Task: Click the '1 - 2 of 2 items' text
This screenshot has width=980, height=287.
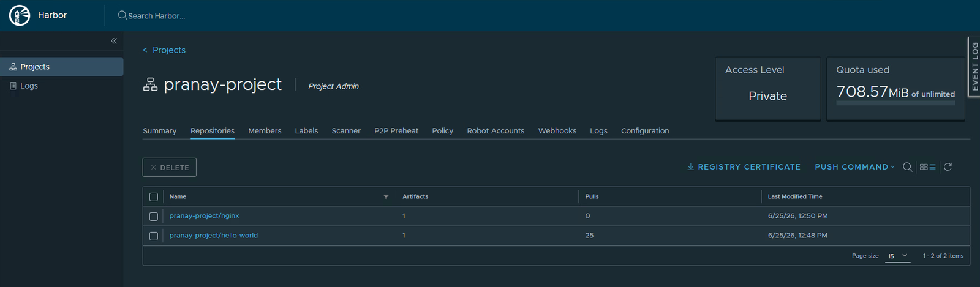Action: click(x=943, y=256)
